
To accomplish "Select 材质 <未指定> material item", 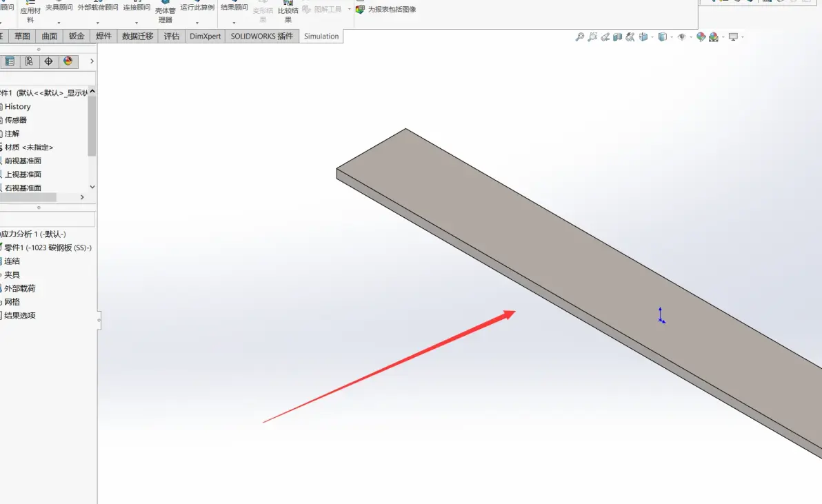I will [28, 148].
